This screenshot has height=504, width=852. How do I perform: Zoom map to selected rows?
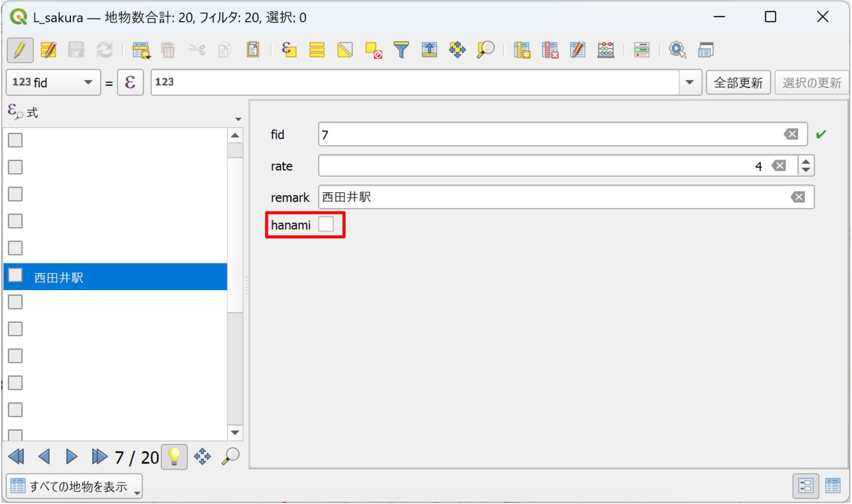coord(486,51)
